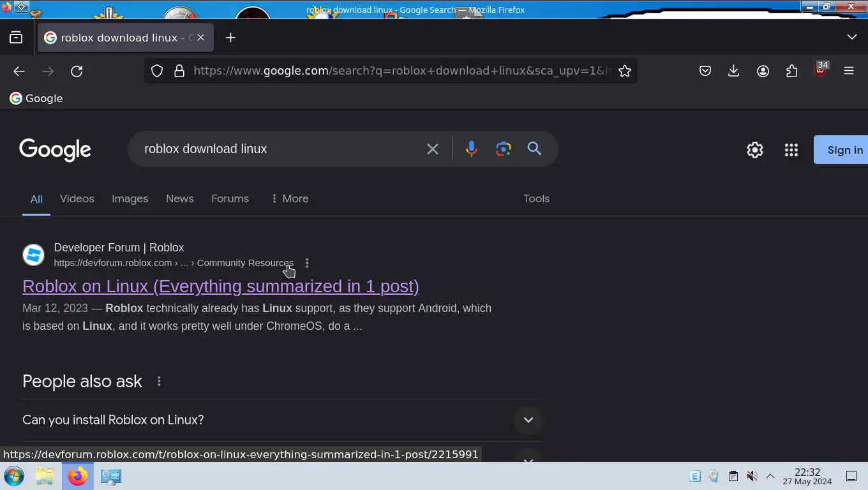Open devforum.roblox.com breadcrumb URL
Image resolution: width=868 pixels, height=490 pixels.
click(x=174, y=263)
